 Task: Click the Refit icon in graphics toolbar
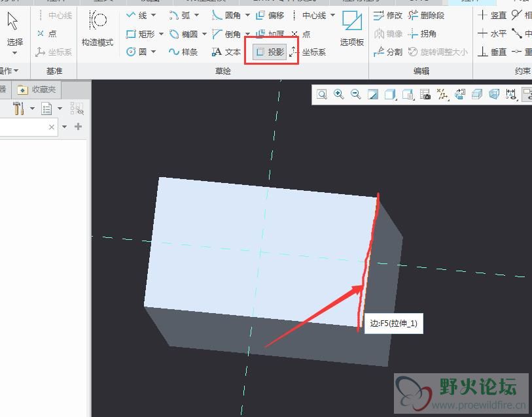(322, 94)
